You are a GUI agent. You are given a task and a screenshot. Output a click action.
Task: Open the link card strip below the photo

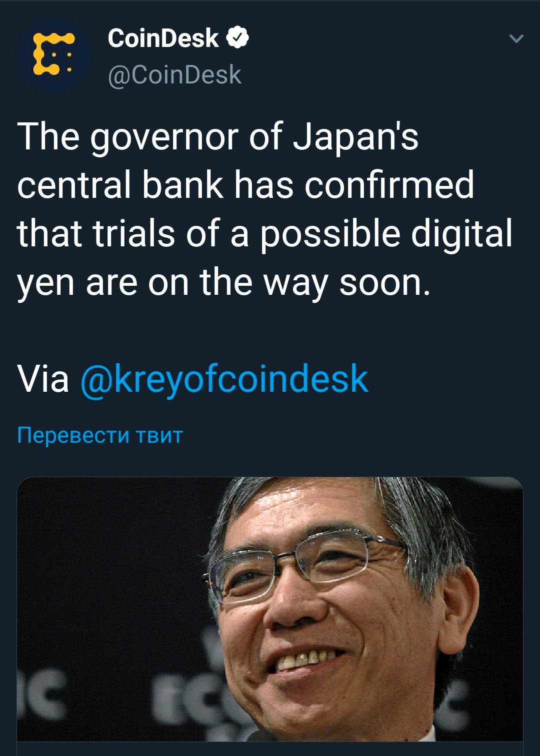(270, 749)
